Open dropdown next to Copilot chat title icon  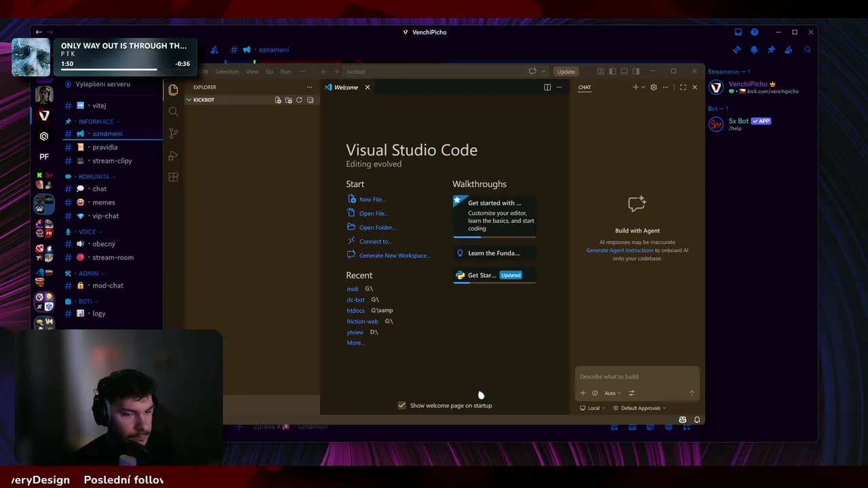click(543, 71)
